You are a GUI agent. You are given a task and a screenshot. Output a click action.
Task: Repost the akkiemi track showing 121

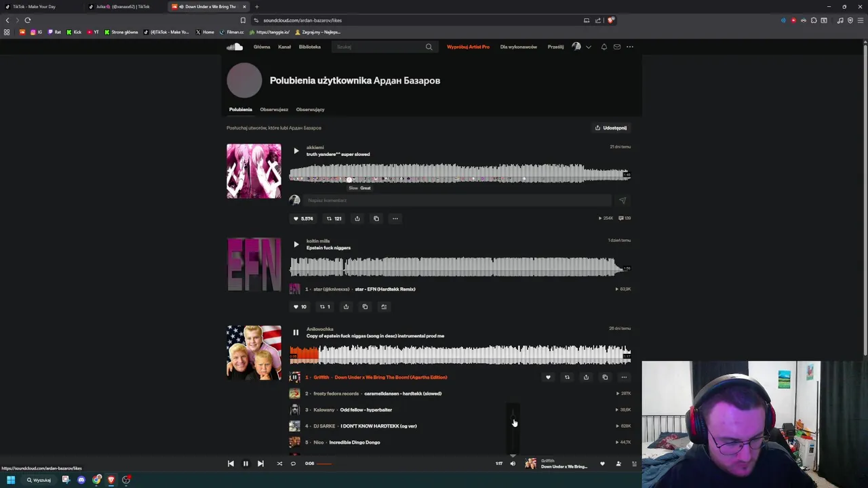point(334,218)
